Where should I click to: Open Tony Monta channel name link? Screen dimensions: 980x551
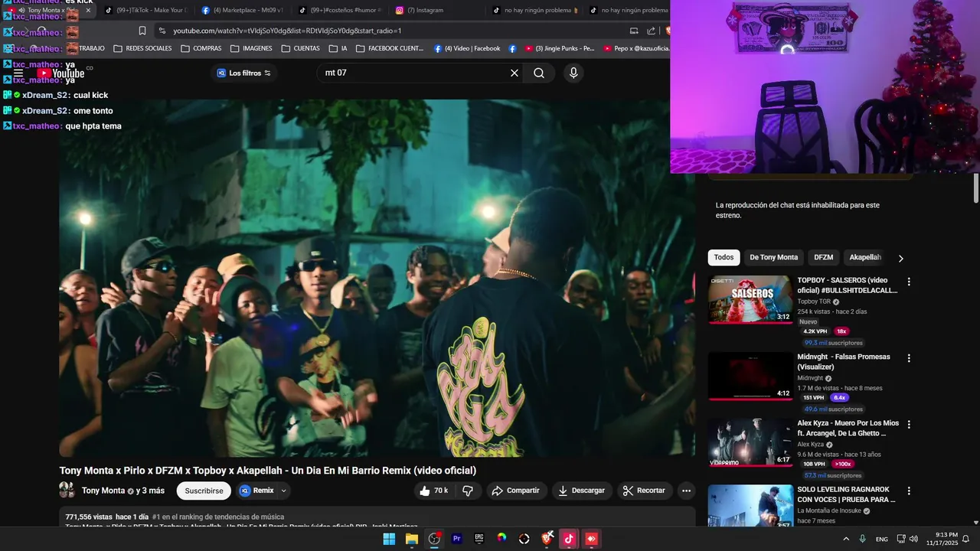(103, 491)
